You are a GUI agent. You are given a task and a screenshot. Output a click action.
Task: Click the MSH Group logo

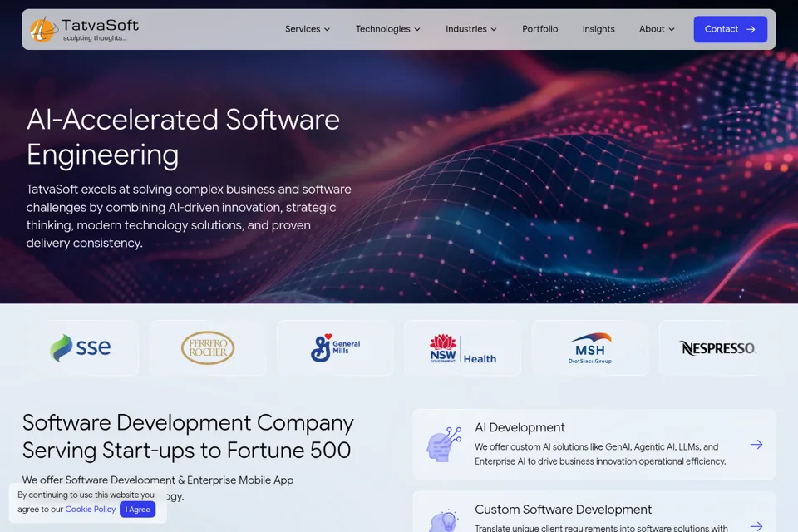coord(590,347)
